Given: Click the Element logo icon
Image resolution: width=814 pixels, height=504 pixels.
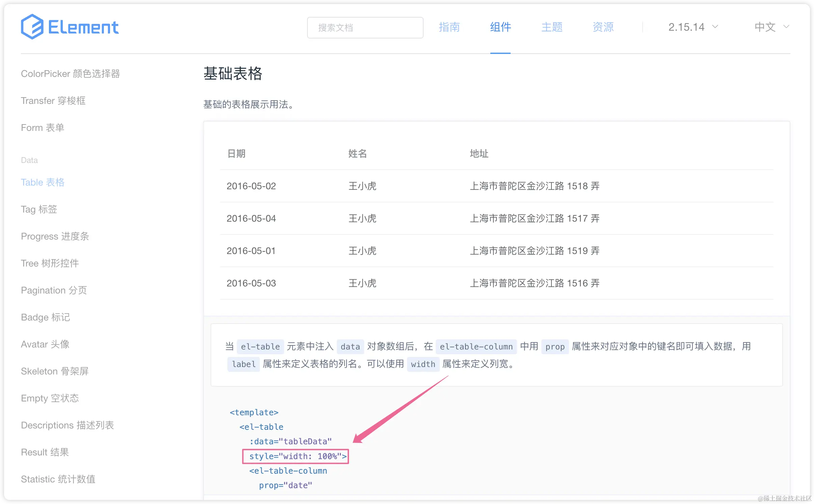Looking at the screenshot, I should tap(32, 27).
